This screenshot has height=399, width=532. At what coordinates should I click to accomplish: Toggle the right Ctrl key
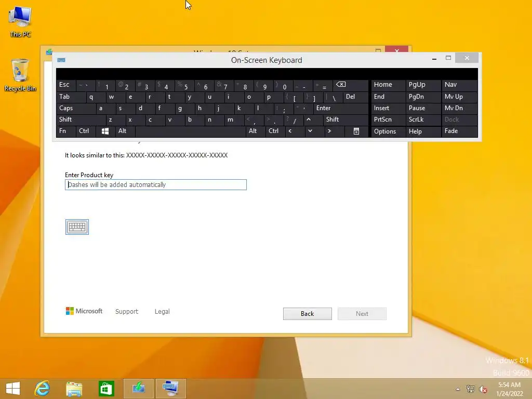pos(275,131)
